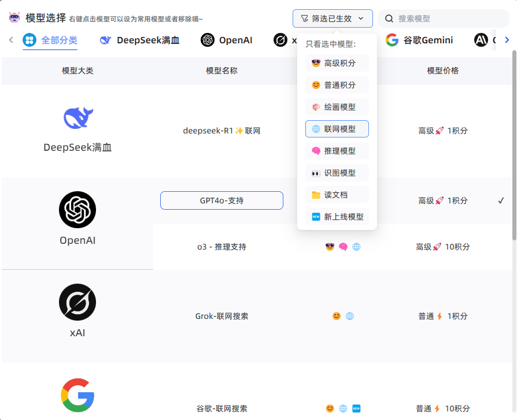This screenshot has height=420, width=517.
Task: Toggle the 推理模型 filter option
Action: (x=337, y=151)
